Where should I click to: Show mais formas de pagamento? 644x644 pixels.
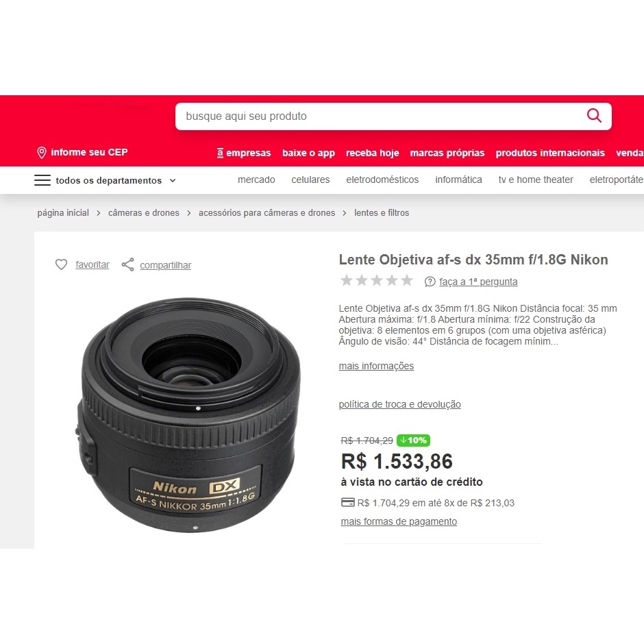(x=399, y=521)
